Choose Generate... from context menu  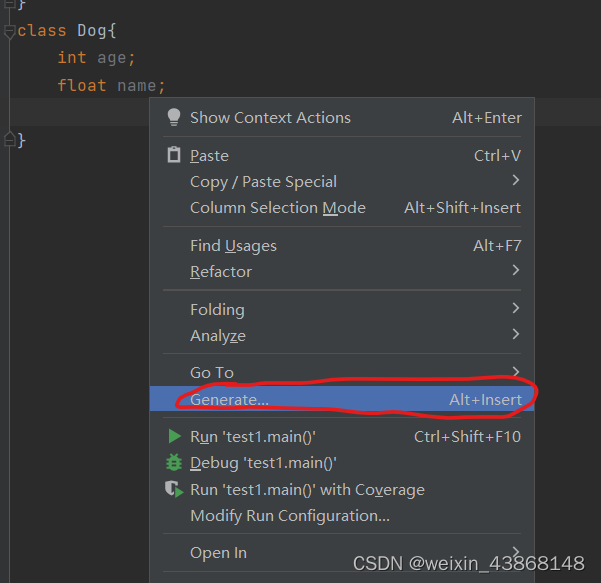coord(342,399)
